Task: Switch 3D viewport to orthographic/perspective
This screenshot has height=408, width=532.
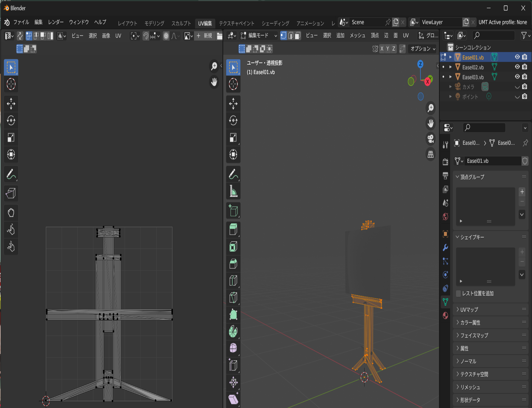Action: coord(431,154)
